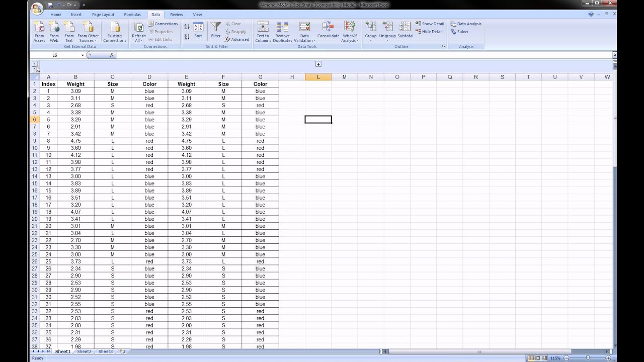
Task: Switch to View ribbon tab
Action: 197,15
